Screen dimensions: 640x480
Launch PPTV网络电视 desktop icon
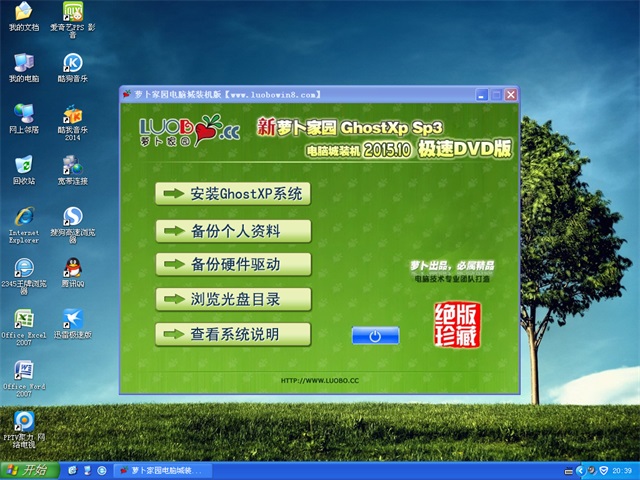(x=23, y=422)
